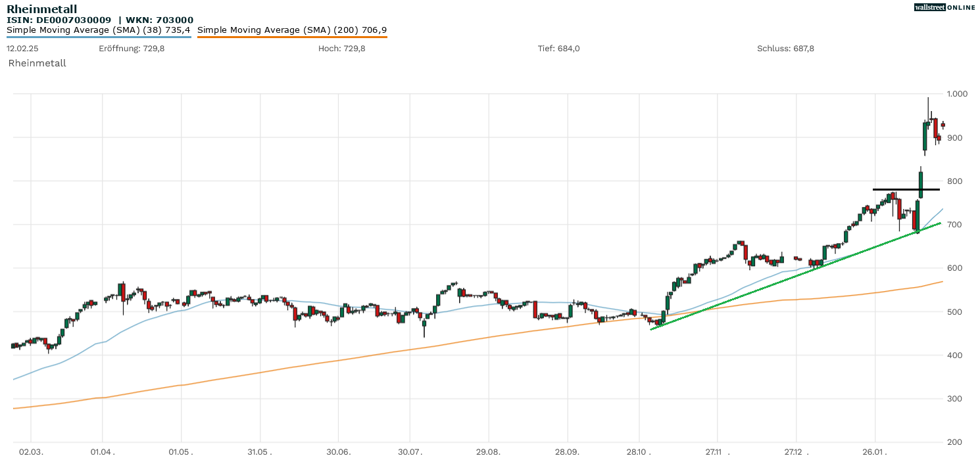Click the Schluss 687,8 value
980x456 pixels.
785,48
